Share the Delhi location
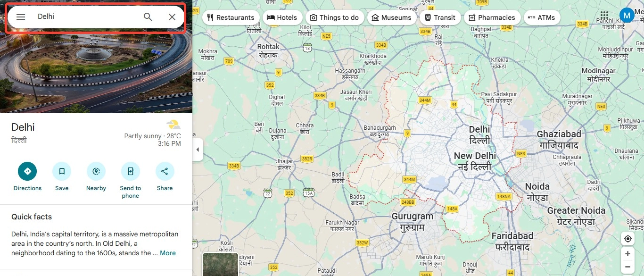Viewport: 644px width, 276px height. (x=165, y=177)
